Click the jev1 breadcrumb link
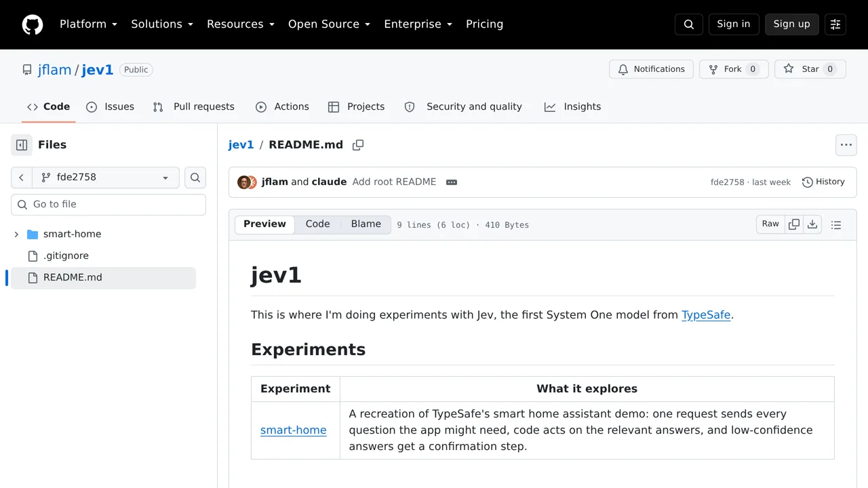The height and width of the screenshot is (488, 868). coord(241,145)
